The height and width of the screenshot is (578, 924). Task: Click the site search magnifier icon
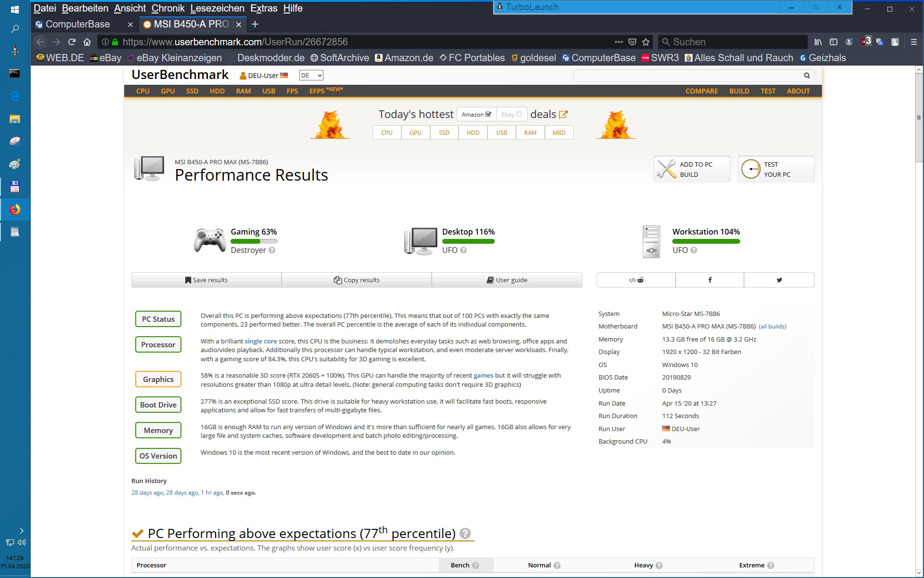coord(807,75)
